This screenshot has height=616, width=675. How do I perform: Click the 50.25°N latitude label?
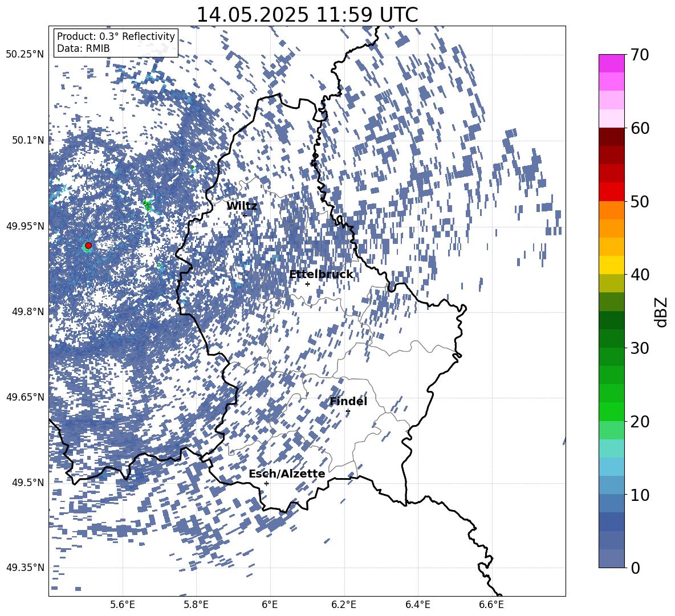pos(25,55)
